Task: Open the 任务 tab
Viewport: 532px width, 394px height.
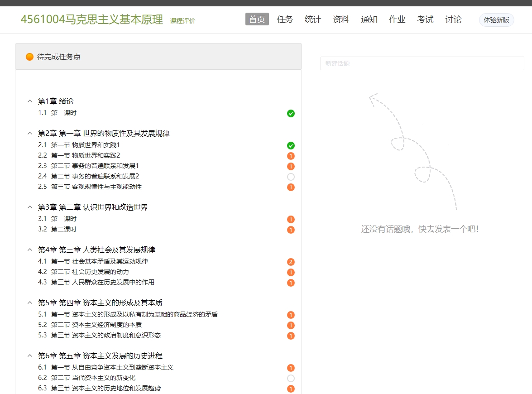Action: [x=285, y=19]
